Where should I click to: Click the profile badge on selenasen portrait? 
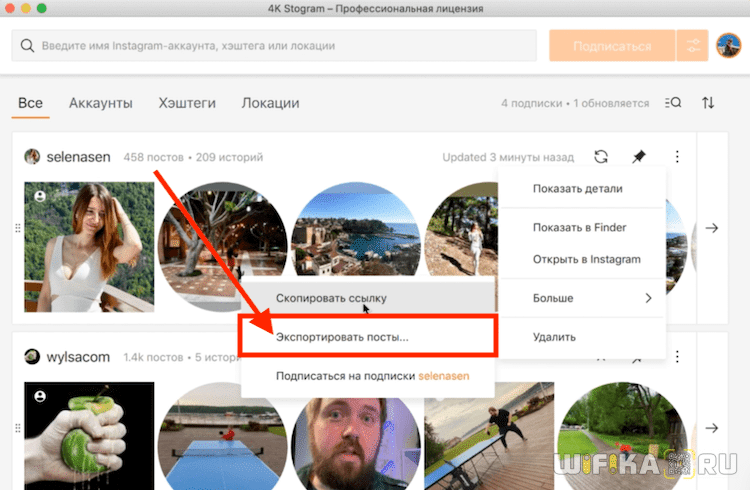40,196
